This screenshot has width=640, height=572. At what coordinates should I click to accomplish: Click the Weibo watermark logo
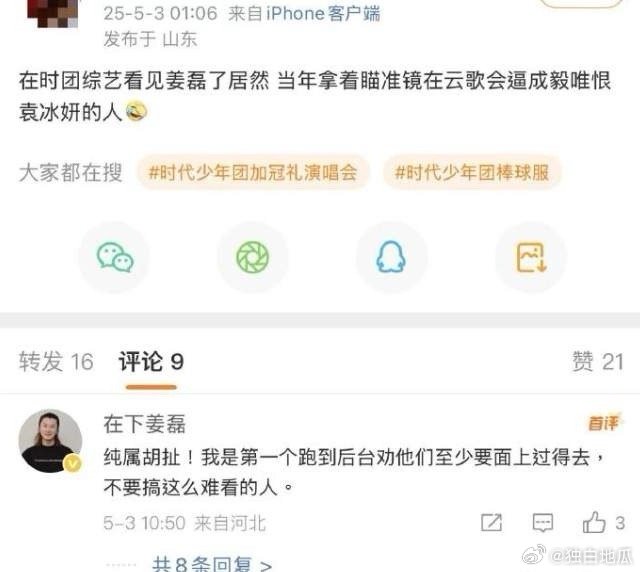click(534, 554)
